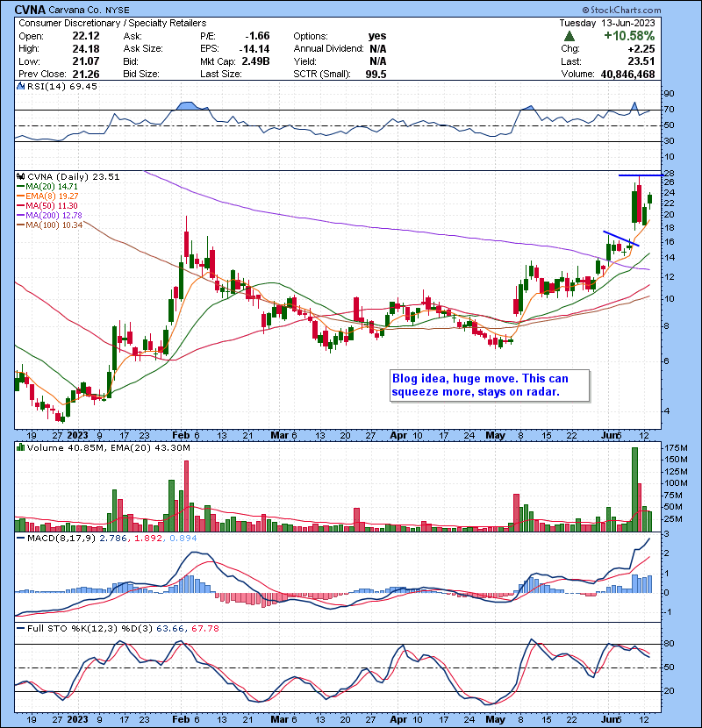Click the SCTR (Small) 99.5 value
This screenshot has height=728, width=702.
coord(376,75)
